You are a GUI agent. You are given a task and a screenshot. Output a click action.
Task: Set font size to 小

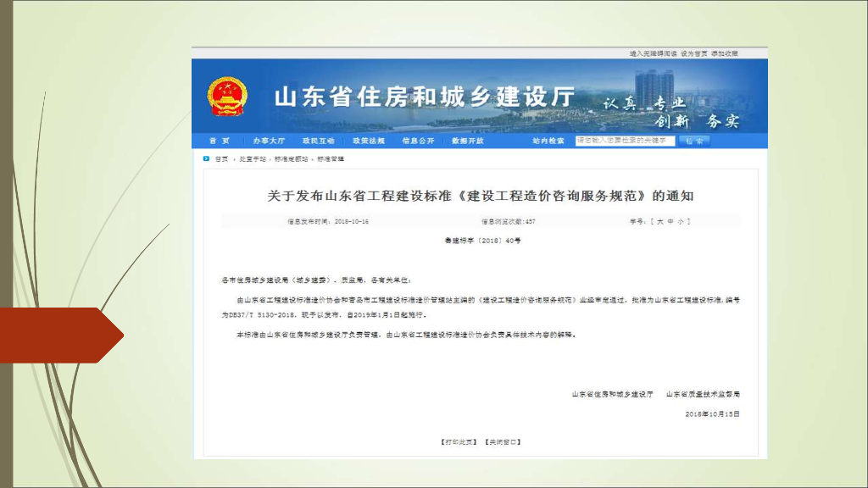pyautogui.click(x=681, y=221)
